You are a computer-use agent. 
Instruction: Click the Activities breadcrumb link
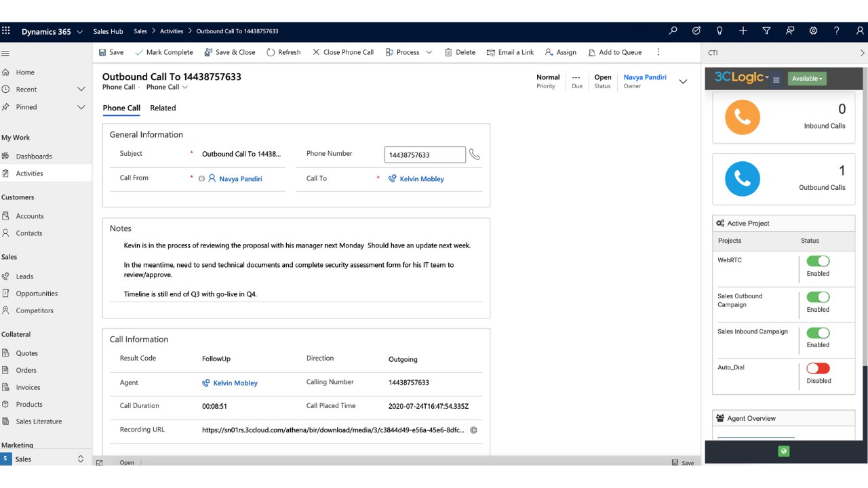point(172,31)
